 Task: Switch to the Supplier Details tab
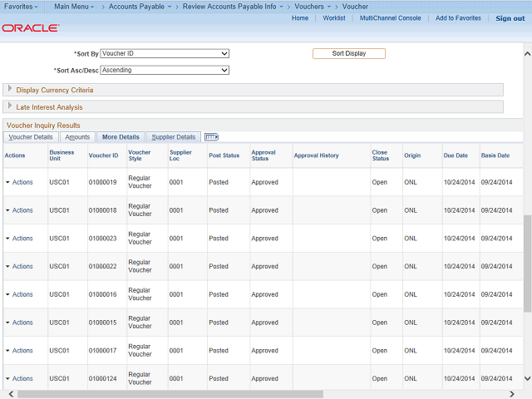[174, 137]
